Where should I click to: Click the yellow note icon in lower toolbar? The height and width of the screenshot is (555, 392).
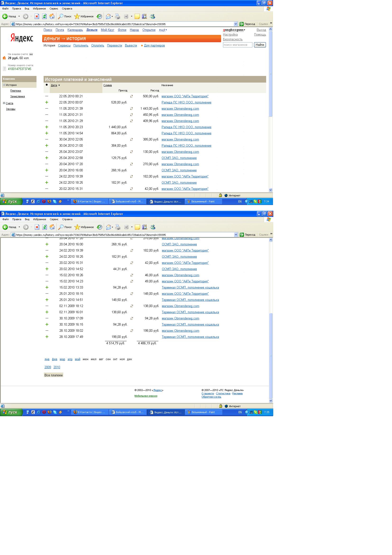click(137, 227)
